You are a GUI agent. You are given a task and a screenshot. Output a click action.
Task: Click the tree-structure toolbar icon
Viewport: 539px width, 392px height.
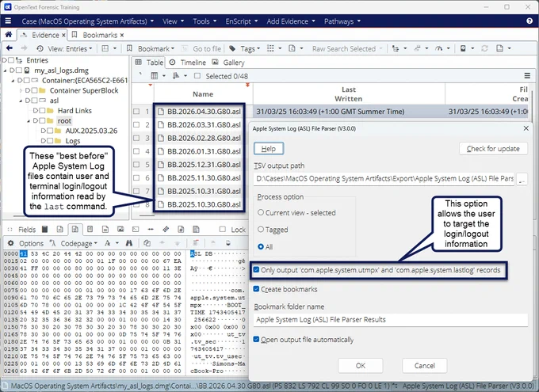point(396,48)
